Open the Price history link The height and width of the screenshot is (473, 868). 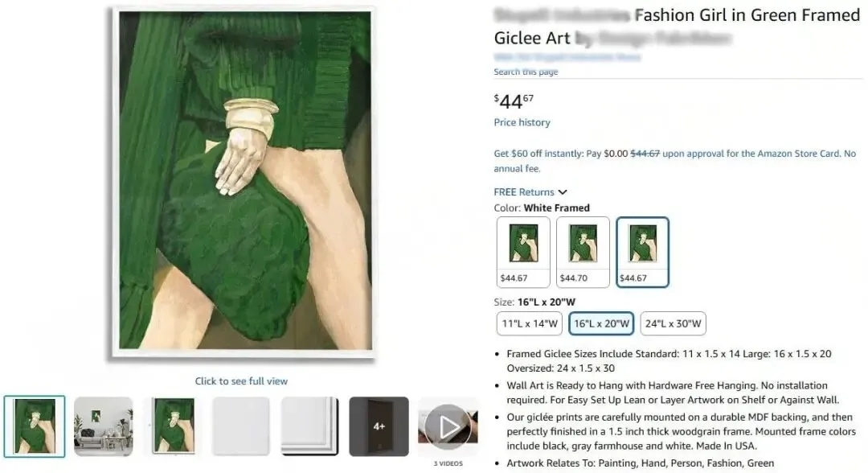[x=522, y=122]
